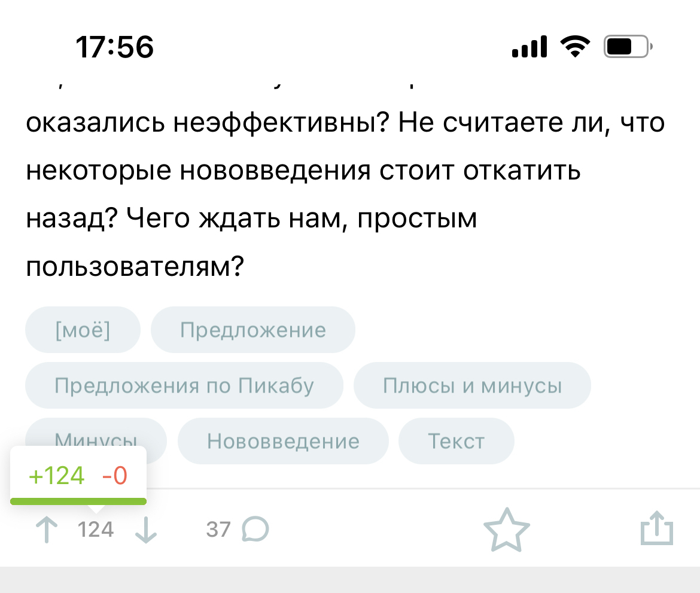700x593 pixels.
Task: Tap the green rating ratio bar
Action: 78,501
